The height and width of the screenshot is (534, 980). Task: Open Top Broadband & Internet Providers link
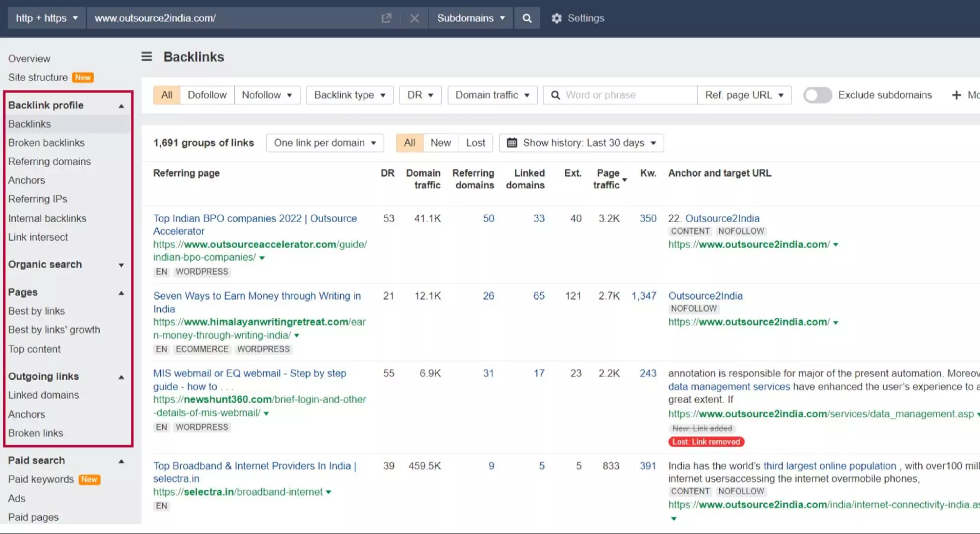(x=254, y=472)
